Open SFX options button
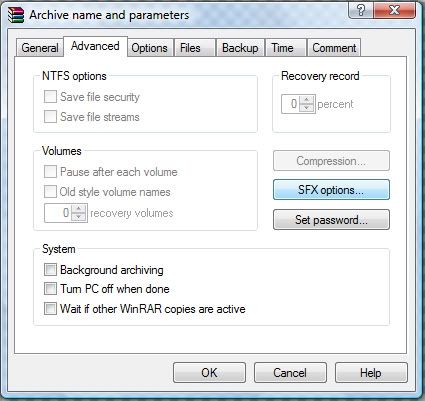This screenshot has height=401, width=425. coord(331,190)
